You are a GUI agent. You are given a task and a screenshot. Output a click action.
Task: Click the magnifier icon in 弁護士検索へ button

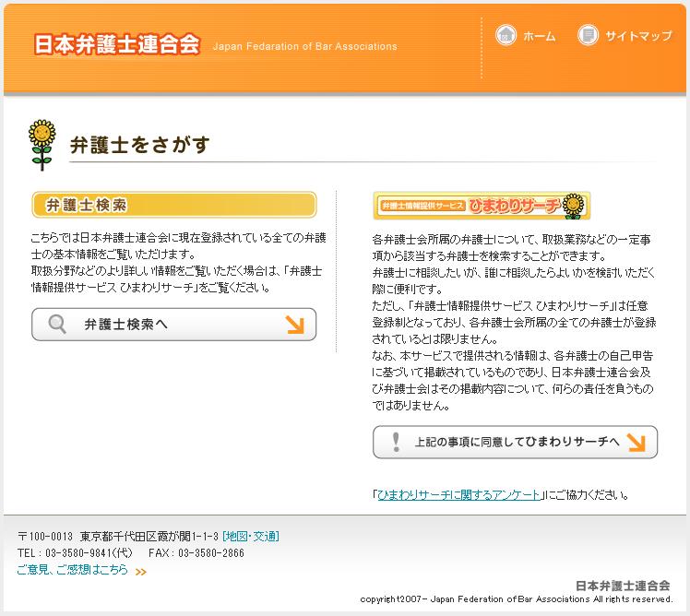57,325
